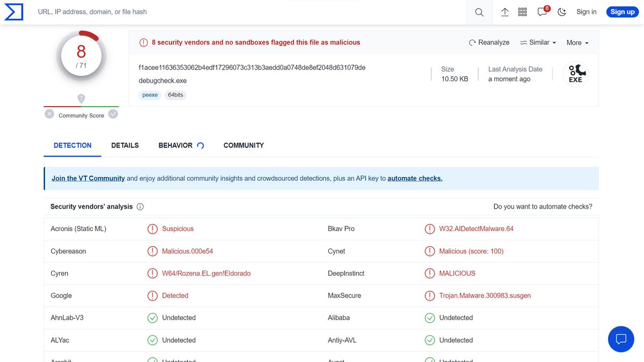Click Do you want to automate checks?

pyautogui.click(x=543, y=206)
